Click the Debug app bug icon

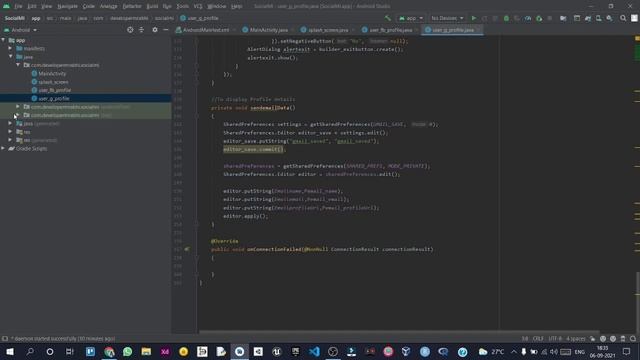click(506, 18)
